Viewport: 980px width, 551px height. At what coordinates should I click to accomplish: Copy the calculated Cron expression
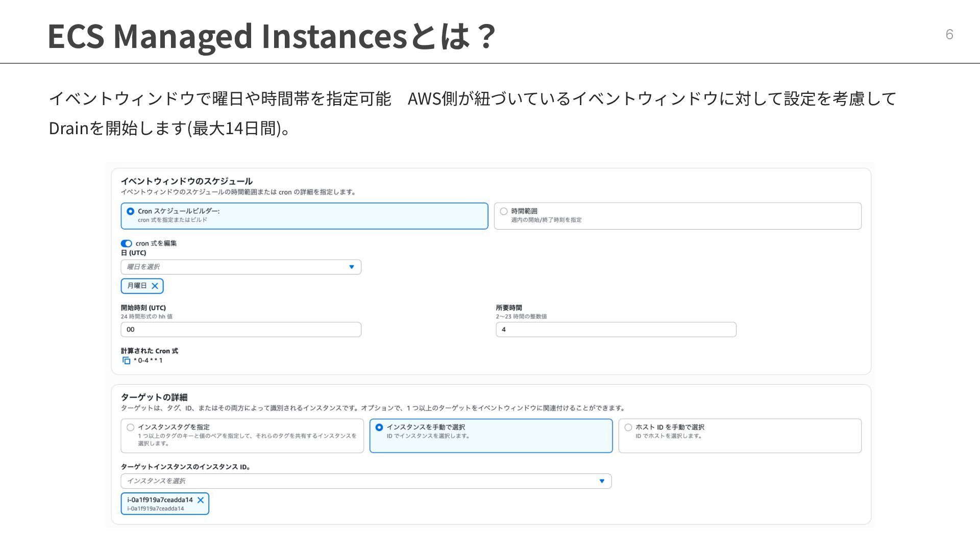pos(126,361)
